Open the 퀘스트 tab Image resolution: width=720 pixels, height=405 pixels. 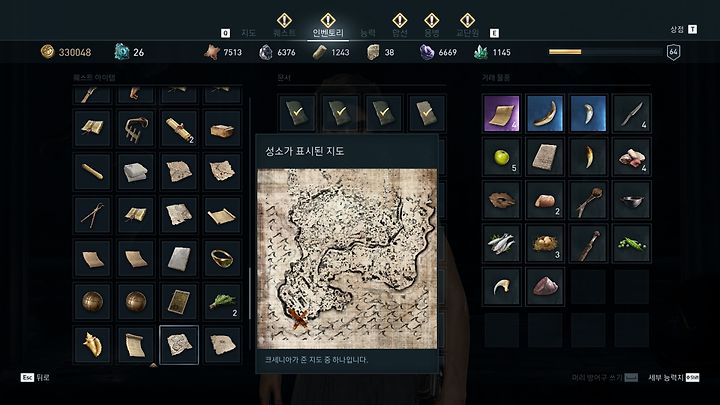tap(284, 33)
